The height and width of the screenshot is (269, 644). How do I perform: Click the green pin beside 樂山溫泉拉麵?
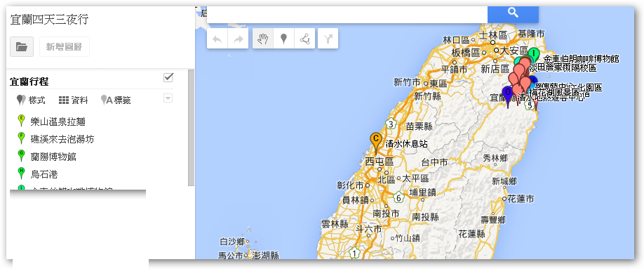21,121
